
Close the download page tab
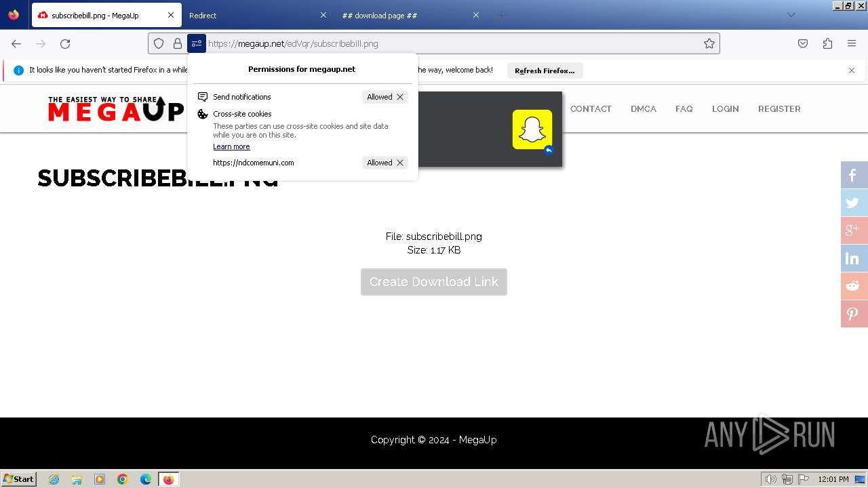click(476, 15)
